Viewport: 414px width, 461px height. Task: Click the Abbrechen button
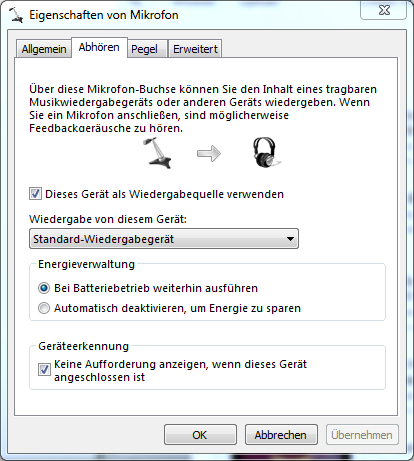(x=281, y=435)
